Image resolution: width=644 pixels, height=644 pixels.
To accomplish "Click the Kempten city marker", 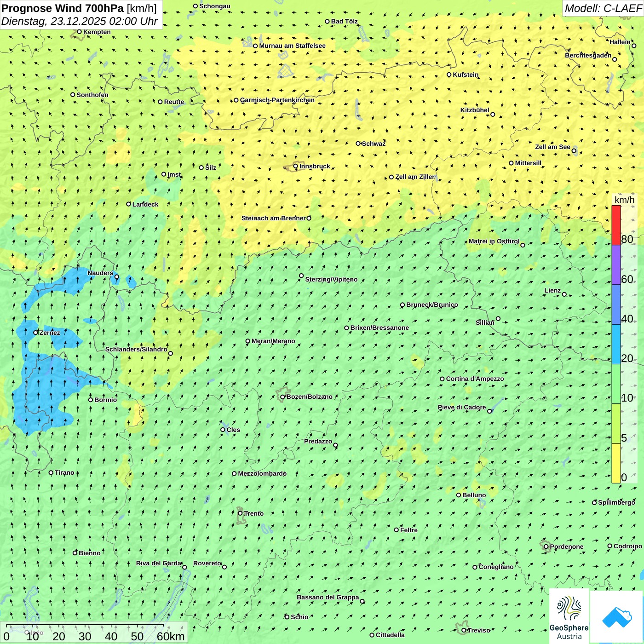I will coord(79,32).
